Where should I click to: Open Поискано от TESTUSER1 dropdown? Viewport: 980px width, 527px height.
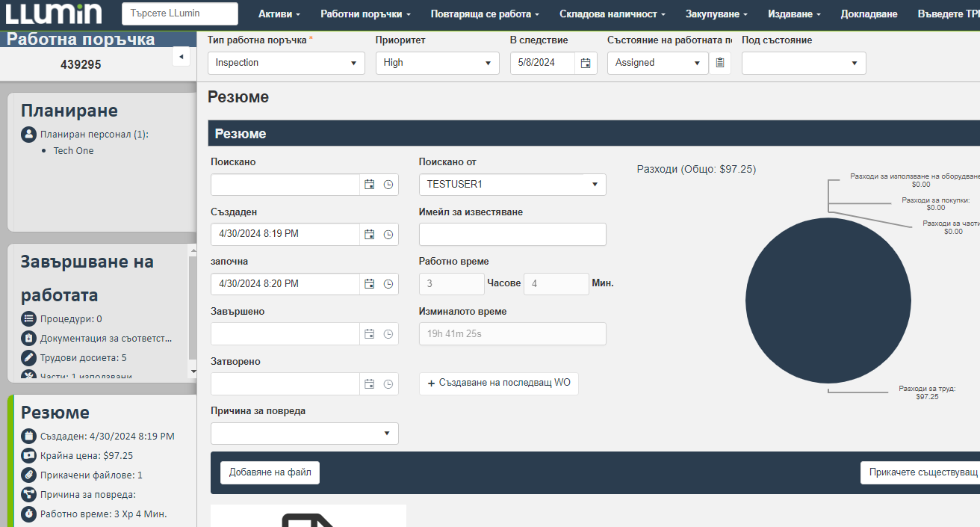[512, 185]
